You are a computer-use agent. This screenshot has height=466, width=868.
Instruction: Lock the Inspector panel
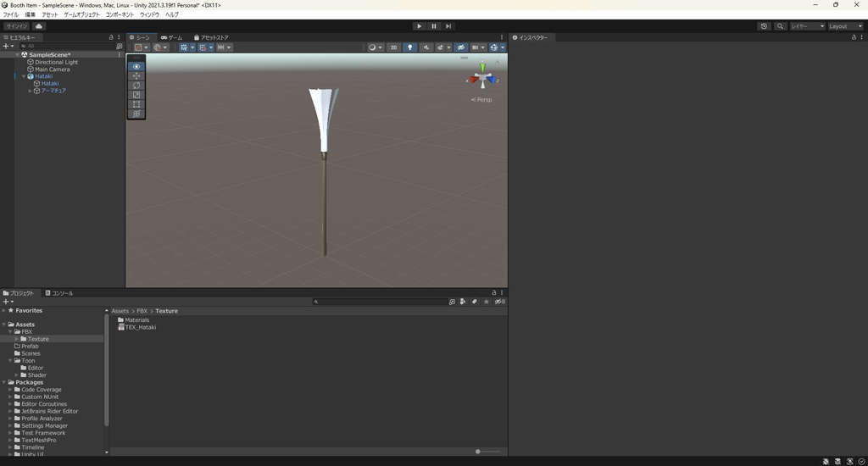tap(854, 37)
